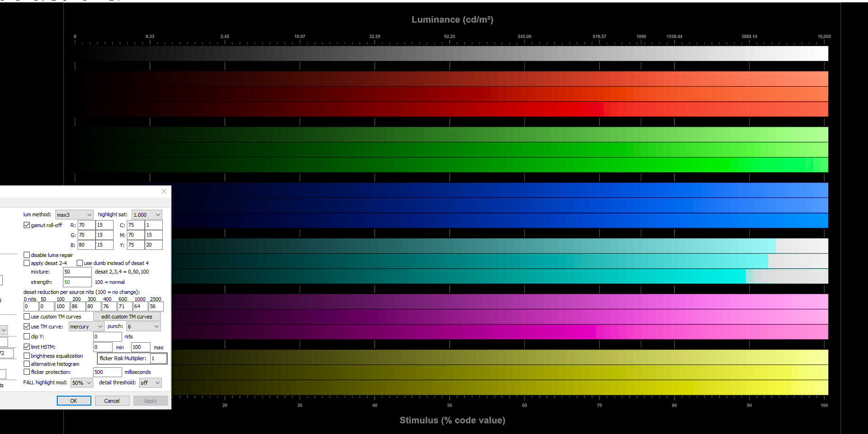Click the G first value field
The height and width of the screenshot is (434, 868).
pos(86,235)
